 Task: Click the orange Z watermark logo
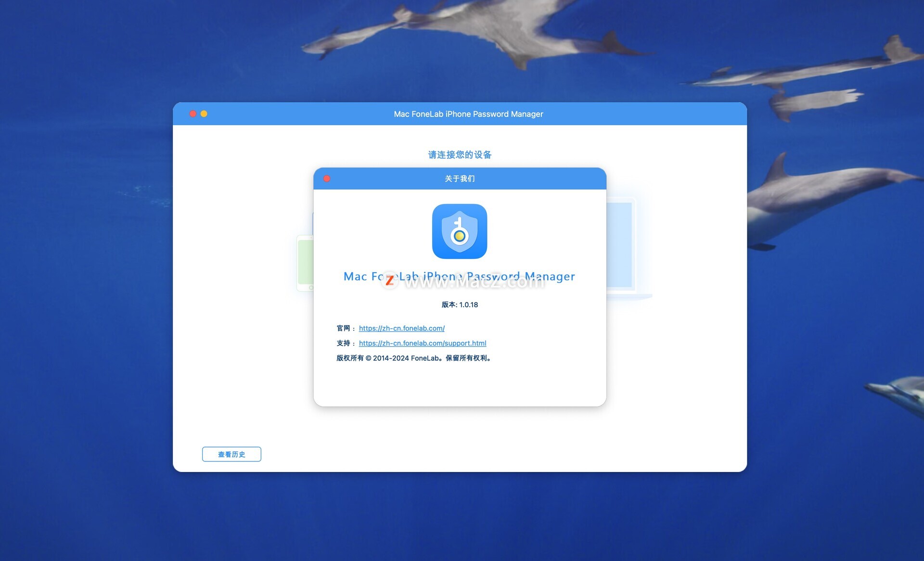(389, 280)
